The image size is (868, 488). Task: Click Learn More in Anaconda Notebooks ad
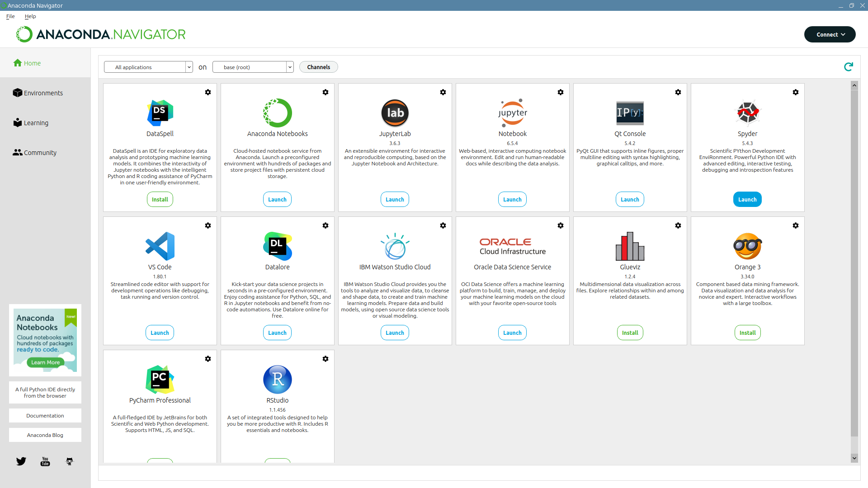pyautogui.click(x=45, y=362)
